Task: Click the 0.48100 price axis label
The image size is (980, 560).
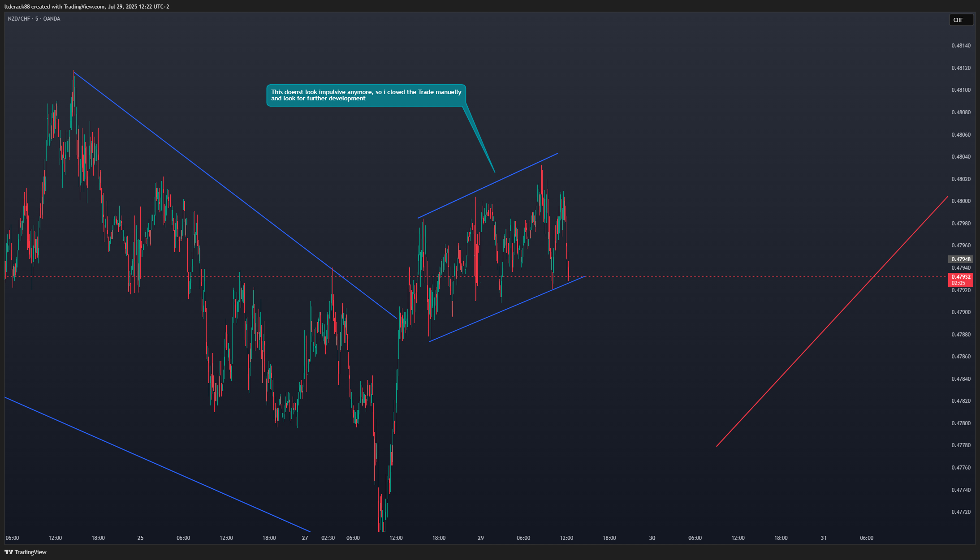Action: (x=961, y=90)
